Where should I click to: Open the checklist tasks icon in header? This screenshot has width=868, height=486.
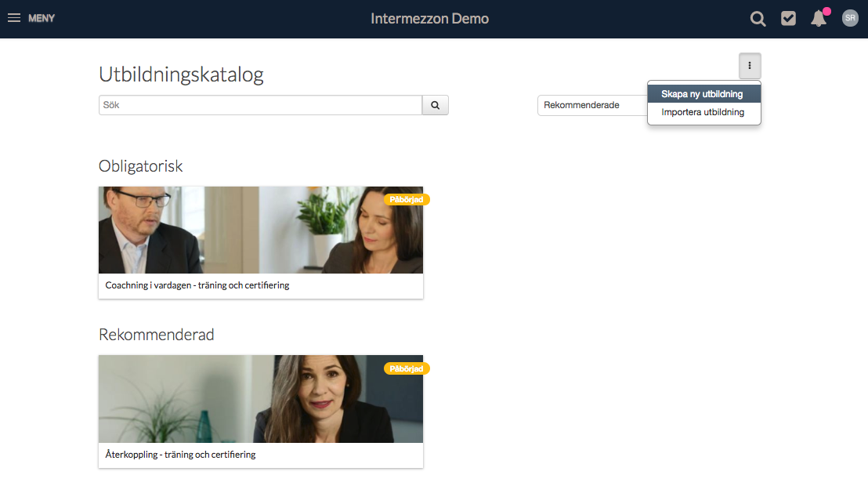pos(788,18)
